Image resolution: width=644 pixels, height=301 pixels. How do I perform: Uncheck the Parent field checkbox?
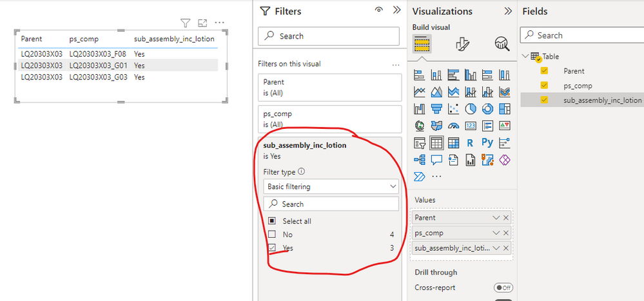point(545,71)
